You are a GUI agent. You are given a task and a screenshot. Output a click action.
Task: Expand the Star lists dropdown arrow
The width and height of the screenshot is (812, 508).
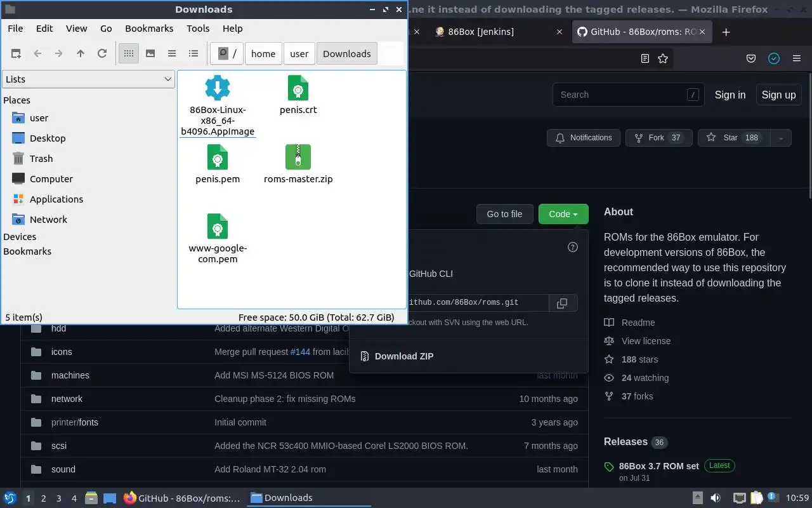point(781,138)
